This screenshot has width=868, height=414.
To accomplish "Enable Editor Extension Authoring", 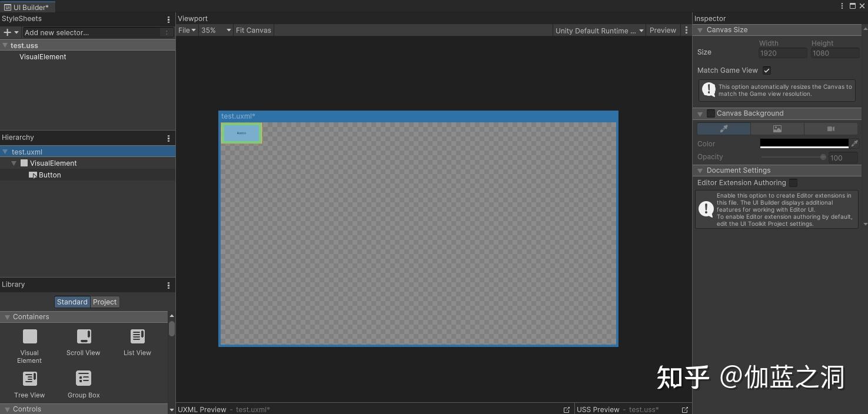I will (793, 182).
